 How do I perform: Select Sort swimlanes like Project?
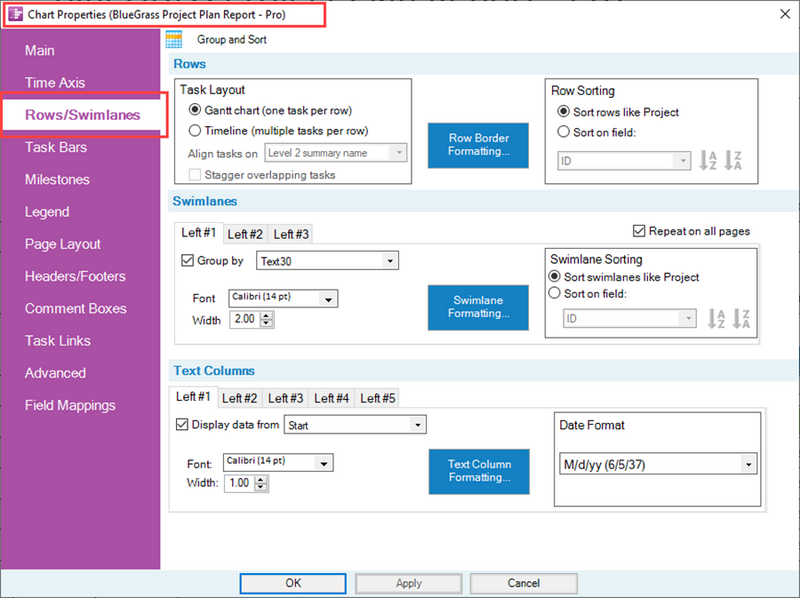click(554, 277)
